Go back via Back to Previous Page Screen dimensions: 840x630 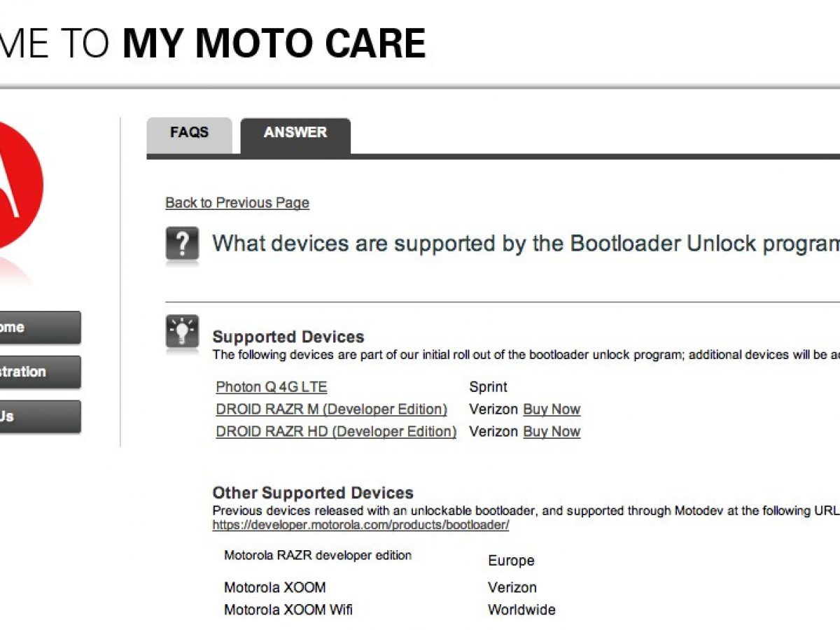click(x=237, y=203)
